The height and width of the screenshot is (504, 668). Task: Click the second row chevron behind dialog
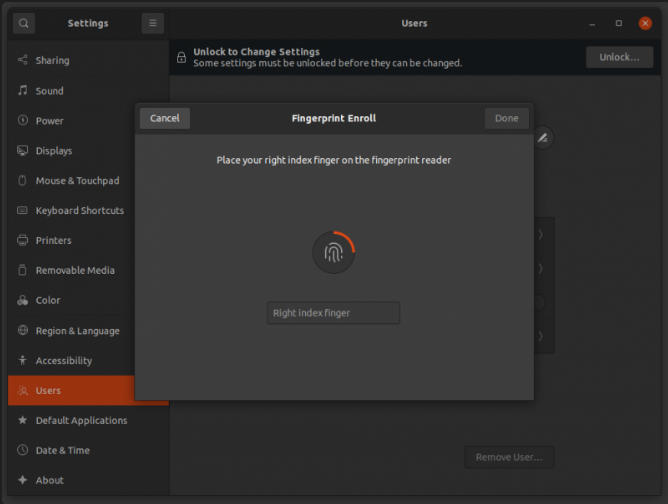click(x=540, y=268)
